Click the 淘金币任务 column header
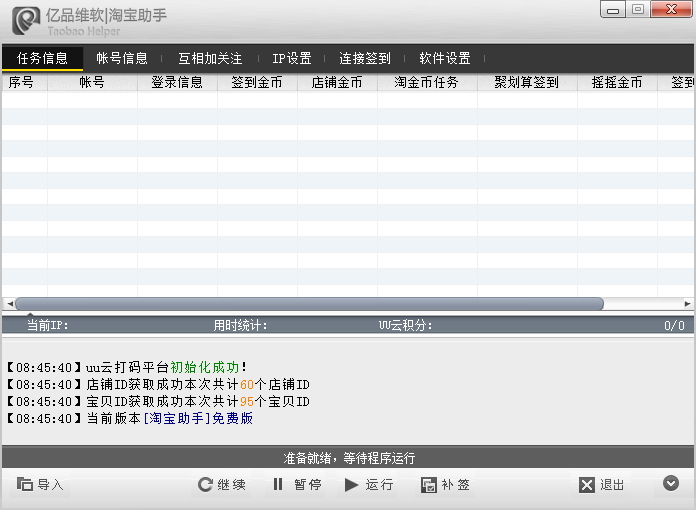This screenshot has width=696, height=510. coord(427,83)
